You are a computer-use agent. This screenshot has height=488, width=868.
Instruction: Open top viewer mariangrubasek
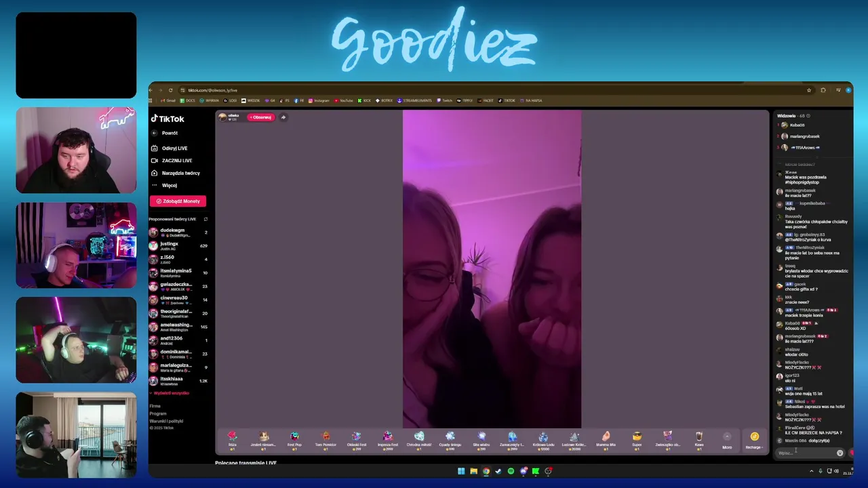click(x=804, y=136)
